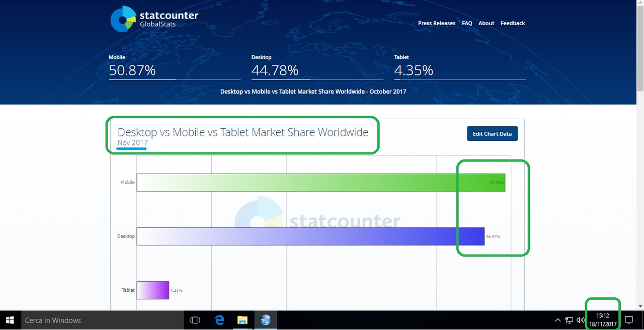Click the vertical page scrollbar thumb

coord(640,49)
